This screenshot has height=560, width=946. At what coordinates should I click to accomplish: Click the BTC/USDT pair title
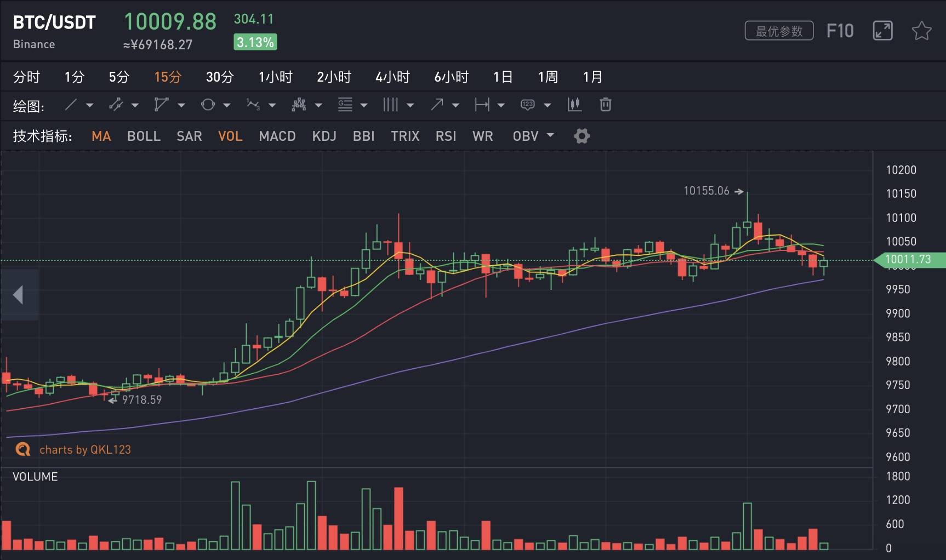[x=54, y=22]
